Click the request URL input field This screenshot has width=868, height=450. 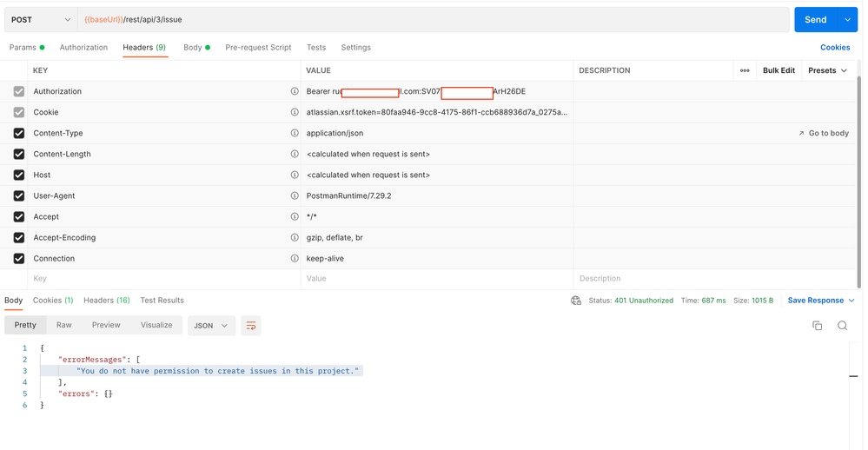[x=433, y=19]
